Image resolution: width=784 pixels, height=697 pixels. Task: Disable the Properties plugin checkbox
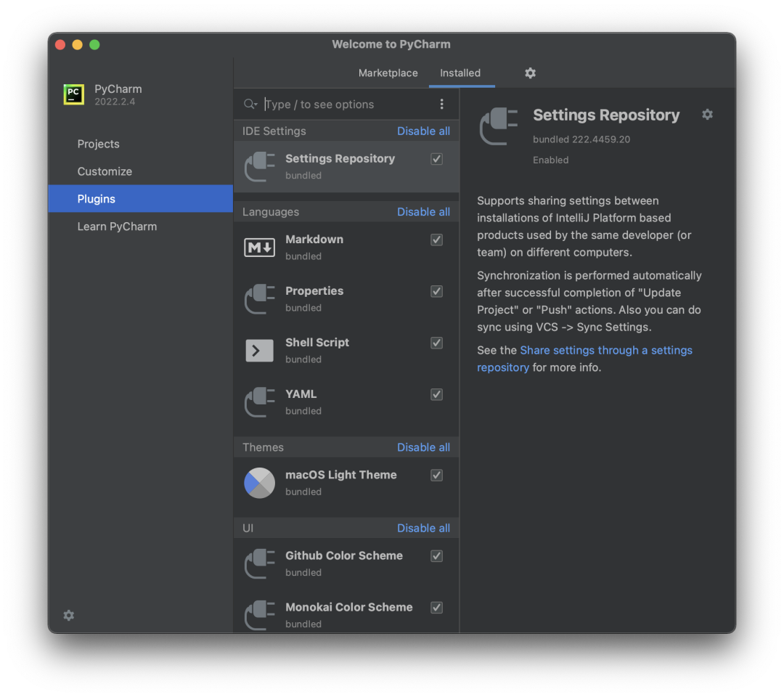436,291
